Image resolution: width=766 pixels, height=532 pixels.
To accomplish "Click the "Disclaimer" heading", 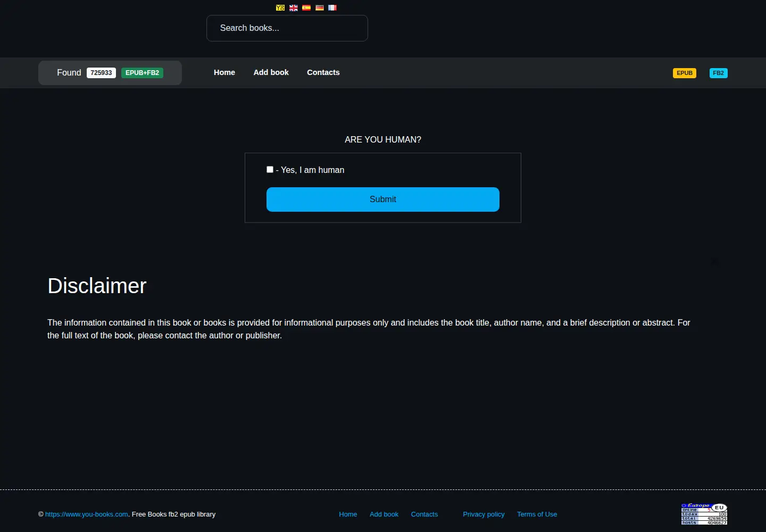I will coord(97,286).
